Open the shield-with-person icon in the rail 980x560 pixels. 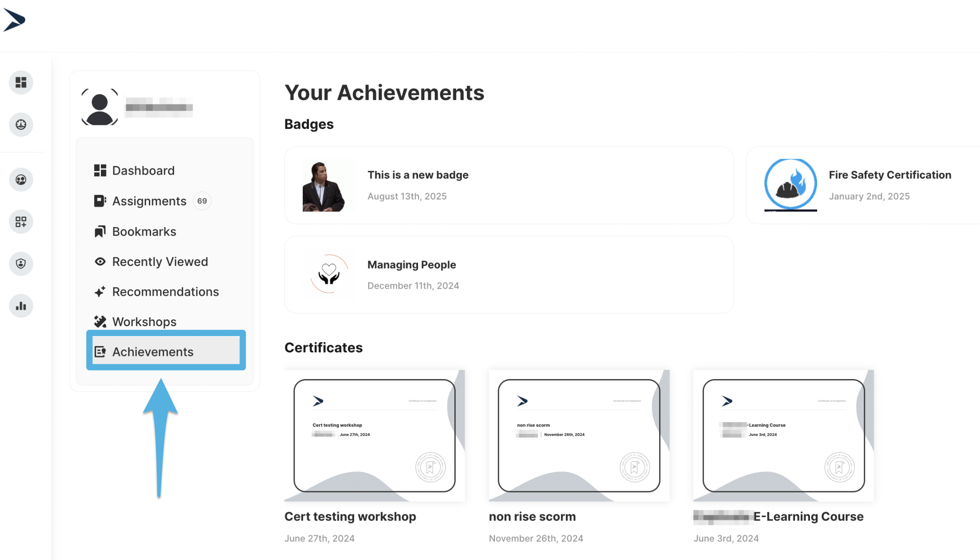[x=21, y=264]
